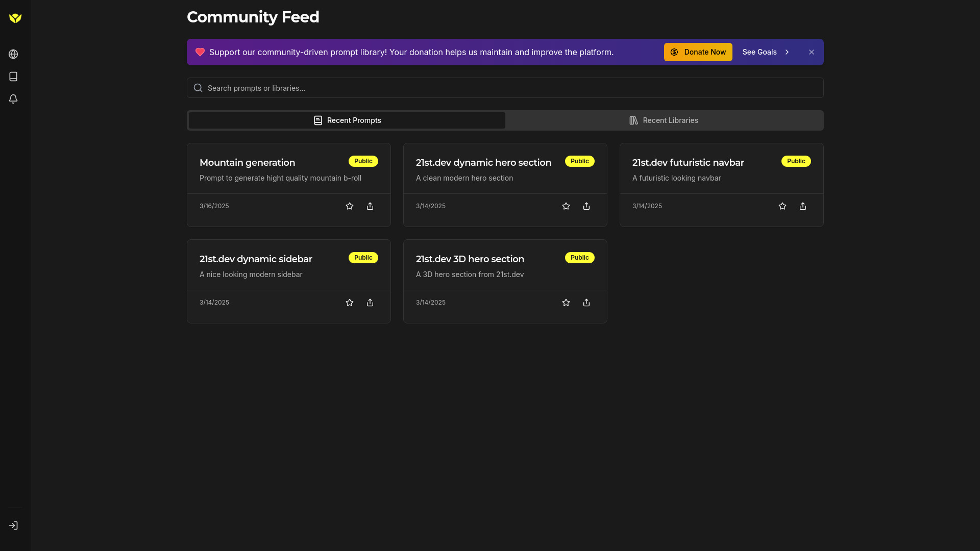This screenshot has height=551, width=980.
Task: Select the library book icon in sidebar
Action: 13,77
